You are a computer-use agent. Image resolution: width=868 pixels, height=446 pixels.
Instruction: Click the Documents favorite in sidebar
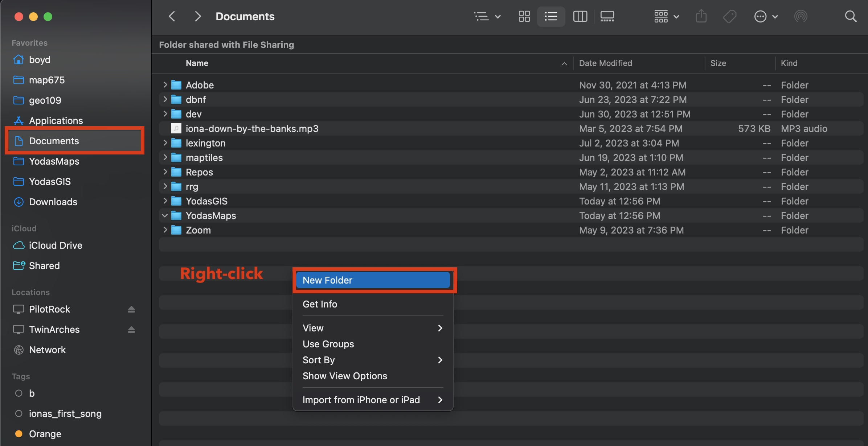tap(54, 141)
